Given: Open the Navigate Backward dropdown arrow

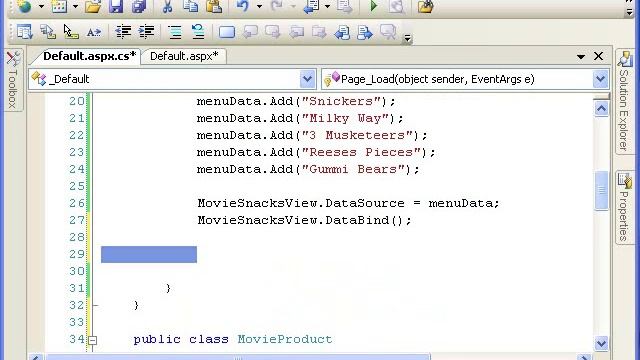Looking at the screenshot, I should (327, 7).
